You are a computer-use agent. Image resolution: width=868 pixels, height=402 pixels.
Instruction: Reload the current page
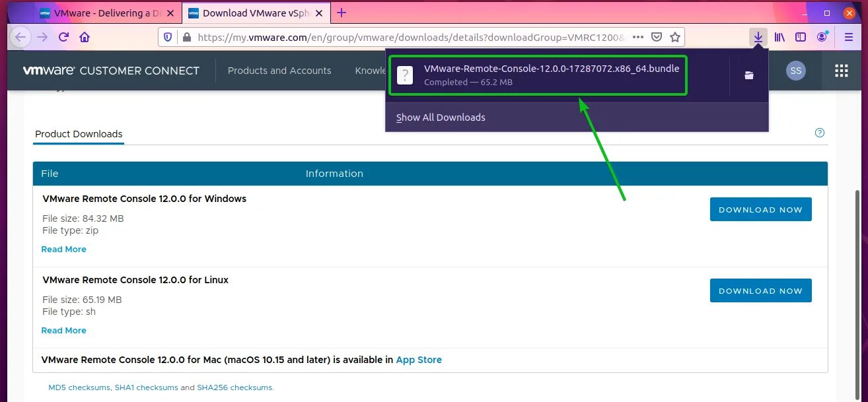[x=63, y=37]
